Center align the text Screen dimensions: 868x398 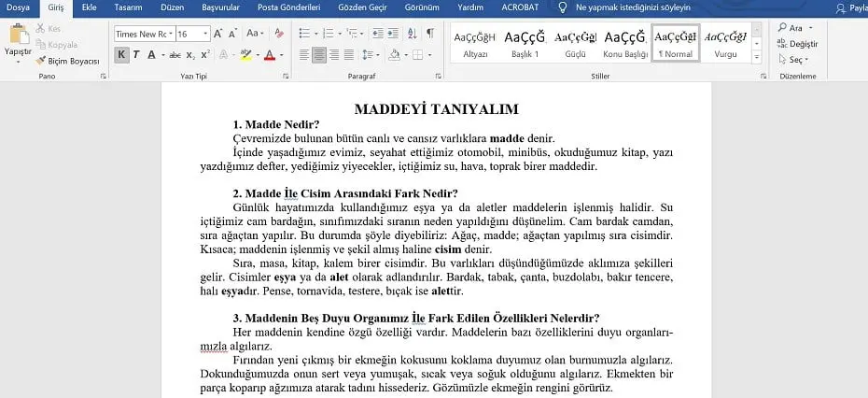(x=319, y=55)
